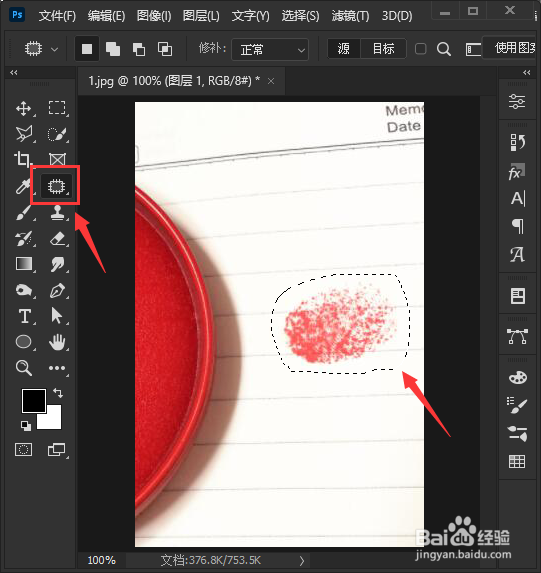Expand the left toolbox double-arrow
The height and width of the screenshot is (573, 541).
click(x=14, y=72)
